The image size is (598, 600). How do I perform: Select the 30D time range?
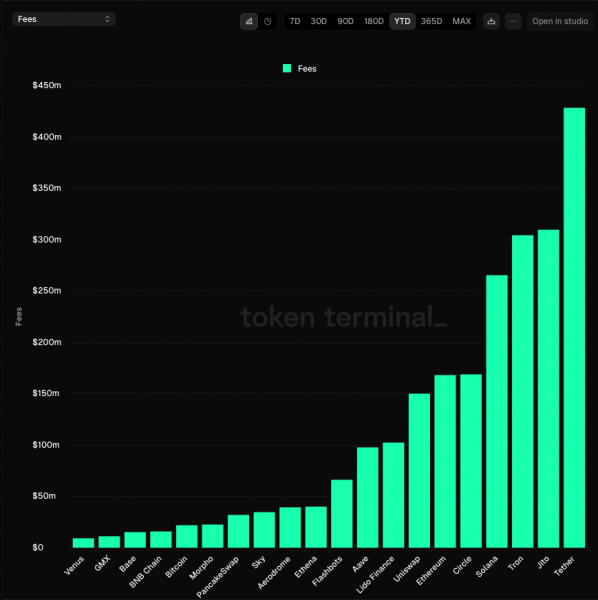coord(319,21)
